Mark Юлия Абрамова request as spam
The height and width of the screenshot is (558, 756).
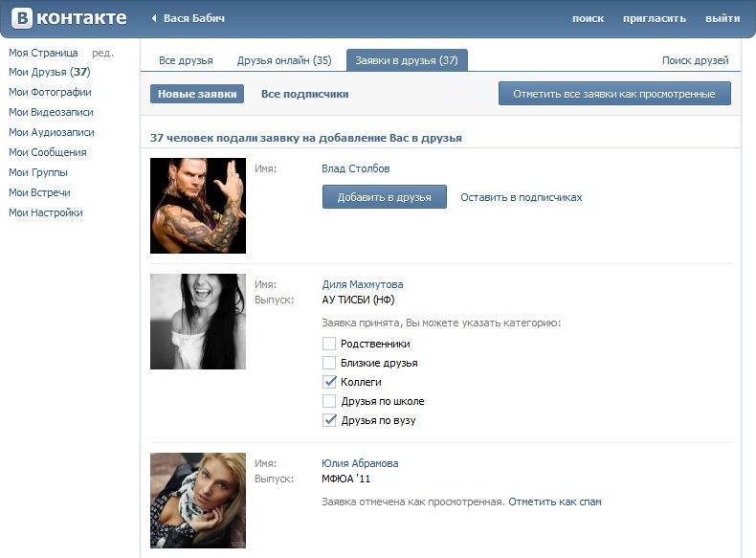[x=555, y=502]
